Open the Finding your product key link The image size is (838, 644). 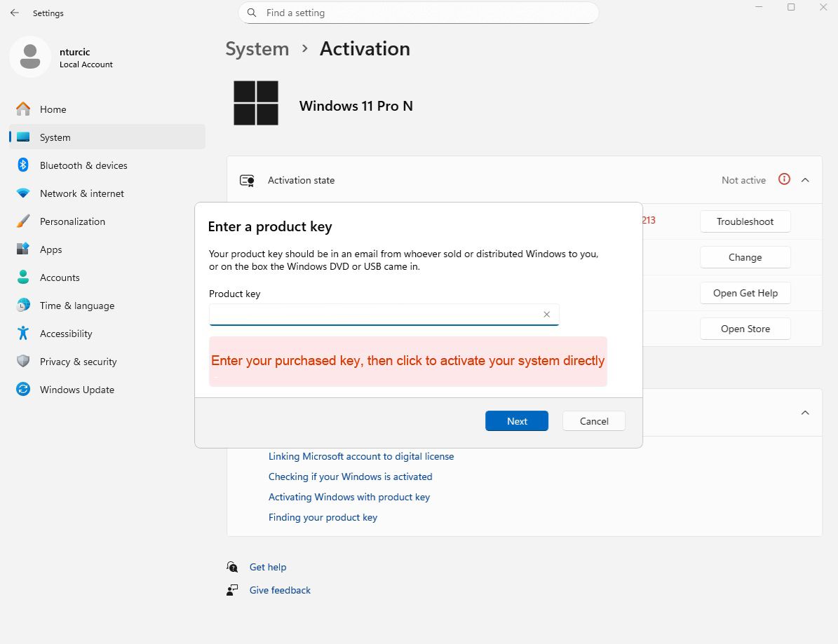(323, 517)
